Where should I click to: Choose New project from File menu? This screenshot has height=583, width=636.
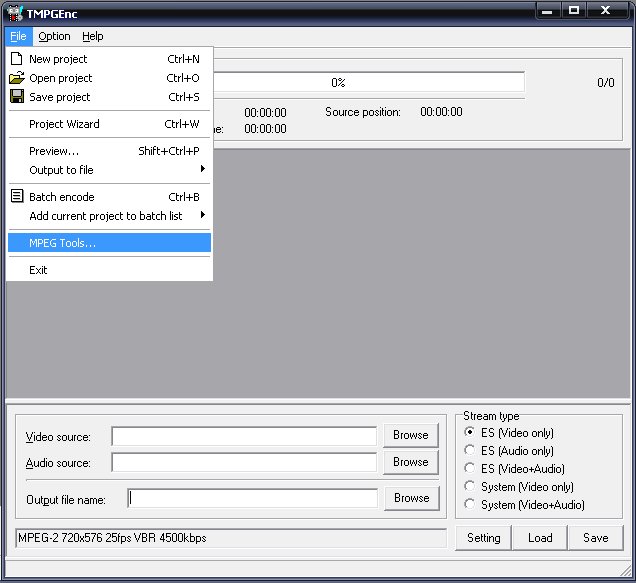point(110,59)
